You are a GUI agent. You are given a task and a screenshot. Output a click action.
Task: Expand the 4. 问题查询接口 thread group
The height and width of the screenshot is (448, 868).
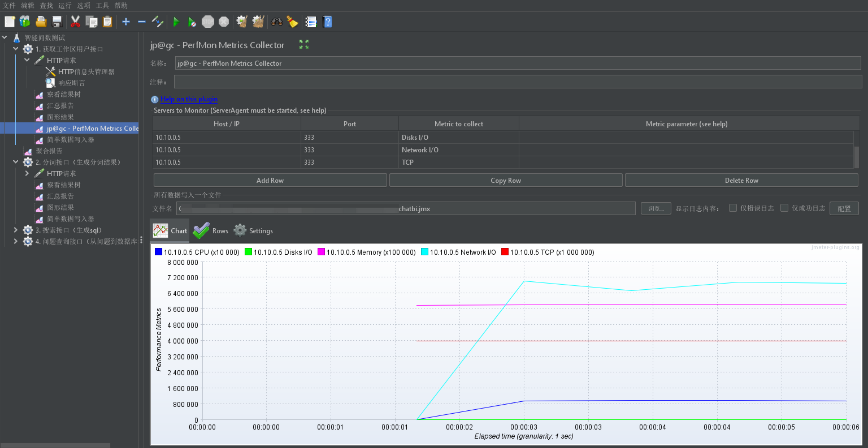16,241
